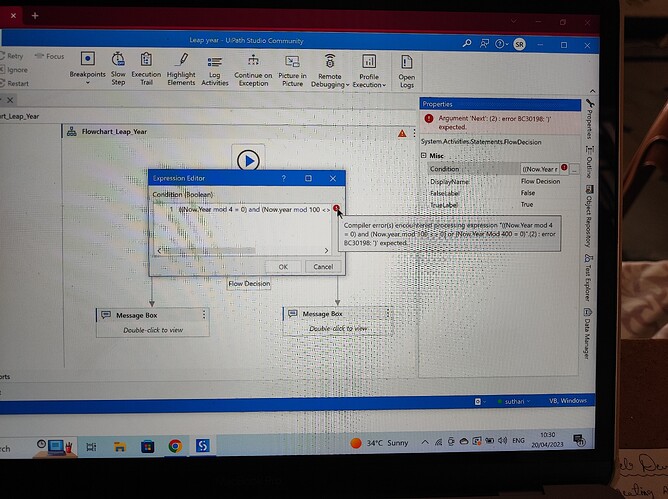The image size is (668, 499).
Task: Toggle Slow Step debugging
Action: coord(118,68)
